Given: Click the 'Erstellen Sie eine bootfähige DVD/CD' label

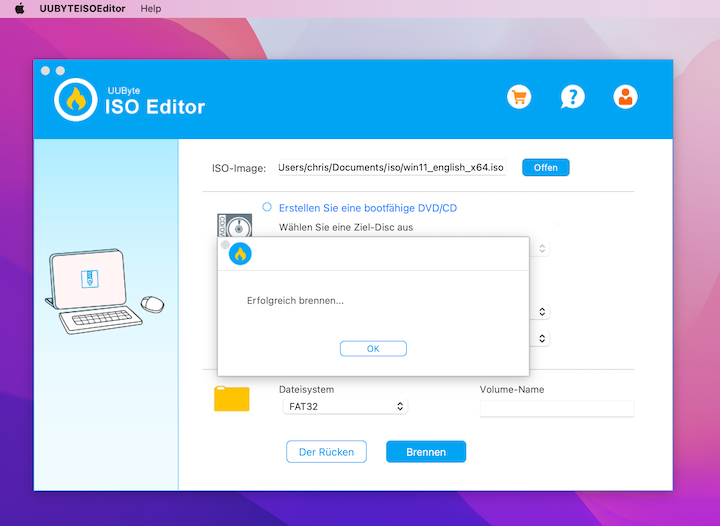Looking at the screenshot, I should point(368,208).
